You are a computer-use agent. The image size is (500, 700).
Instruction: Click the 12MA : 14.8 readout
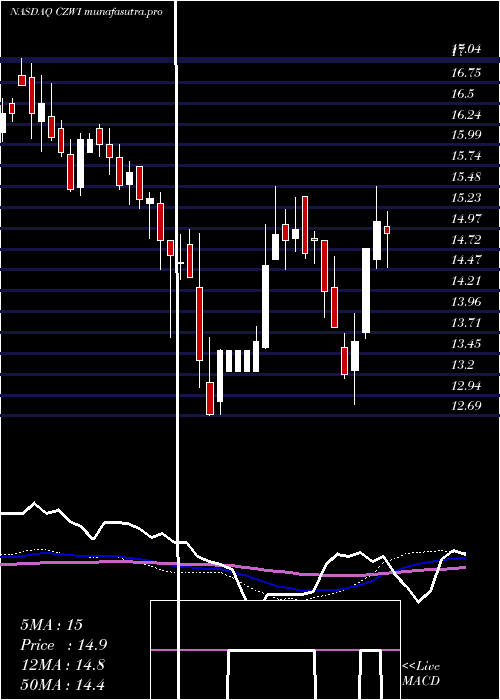62,665
